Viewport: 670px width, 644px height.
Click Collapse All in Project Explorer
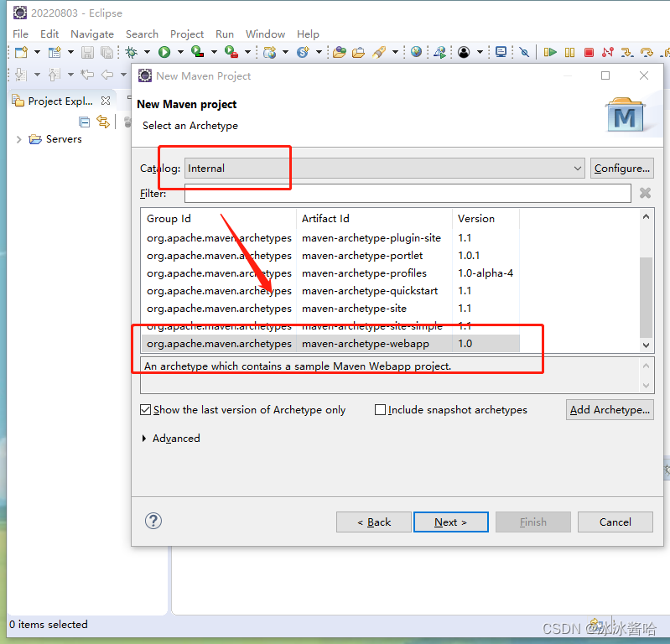85,122
